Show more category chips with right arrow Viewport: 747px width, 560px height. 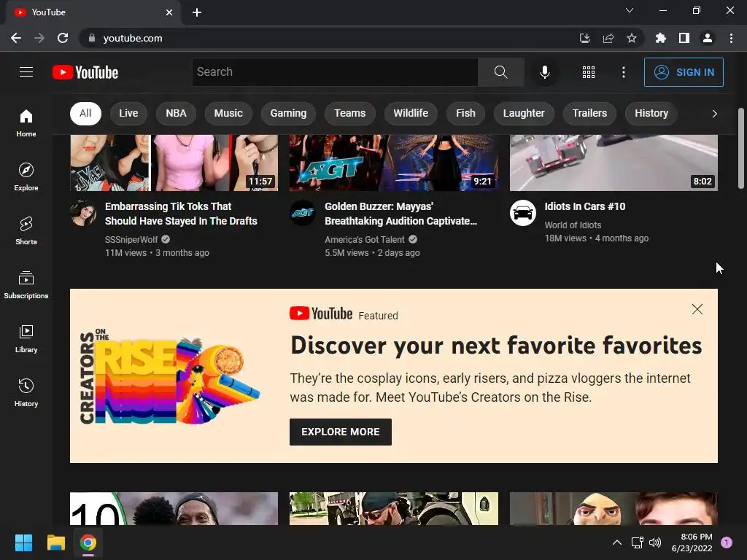tap(714, 113)
